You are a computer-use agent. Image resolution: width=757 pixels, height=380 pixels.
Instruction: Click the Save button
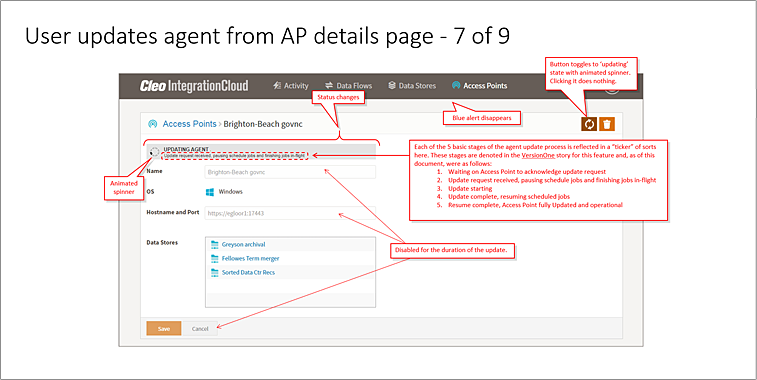pos(164,328)
